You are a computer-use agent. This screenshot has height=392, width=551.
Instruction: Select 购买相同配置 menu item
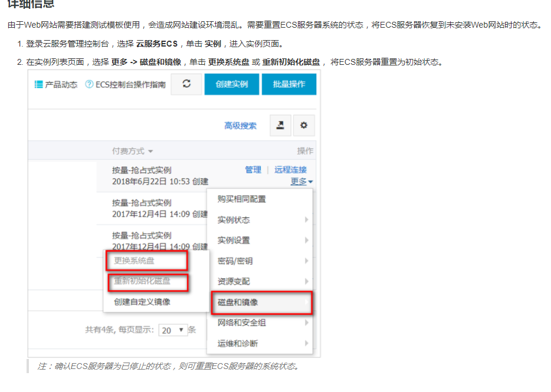coord(260,199)
